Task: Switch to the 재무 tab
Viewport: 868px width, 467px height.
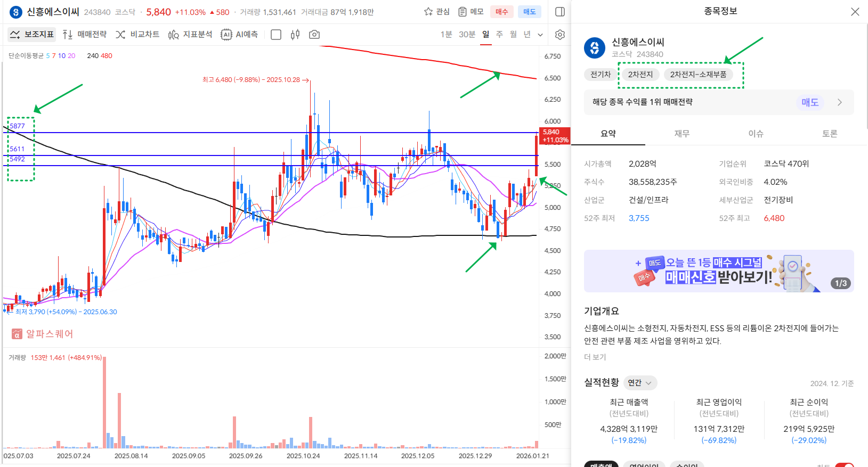Action: 682,134
